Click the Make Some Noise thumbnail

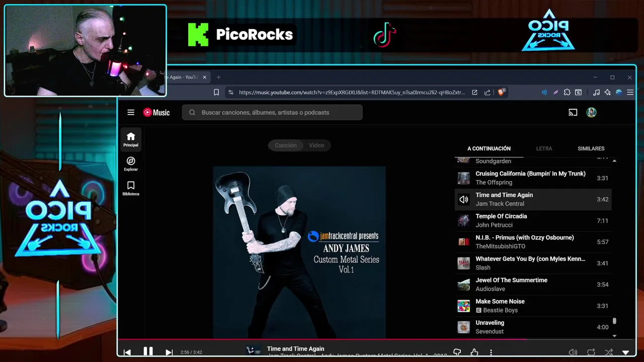pos(463,306)
